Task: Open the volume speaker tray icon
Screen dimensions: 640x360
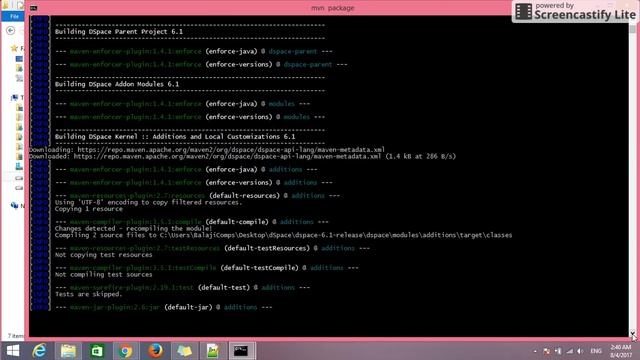Action: (x=580, y=351)
